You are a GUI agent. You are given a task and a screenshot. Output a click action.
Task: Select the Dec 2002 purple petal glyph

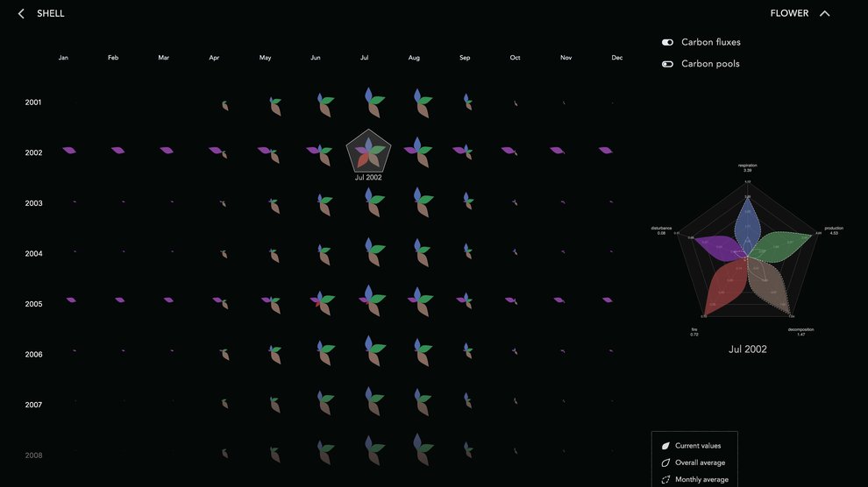[605, 151]
